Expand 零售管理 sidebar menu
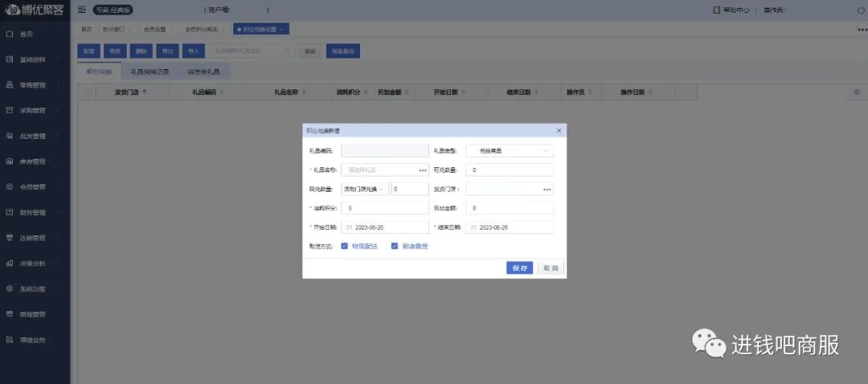 59,85
